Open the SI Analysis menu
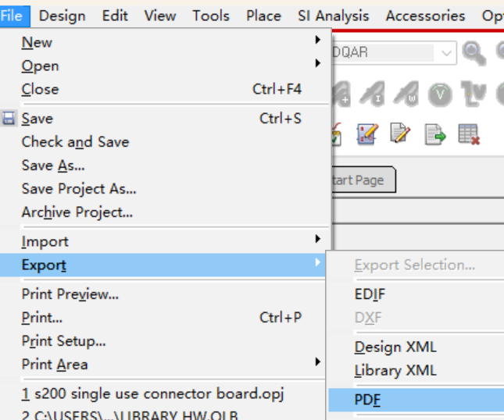Viewport: 504px width, 420px height. (x=334, y=16)
